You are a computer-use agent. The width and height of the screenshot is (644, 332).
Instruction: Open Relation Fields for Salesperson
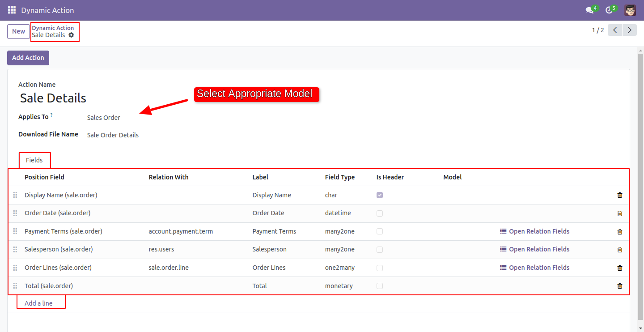coord(535,249)
